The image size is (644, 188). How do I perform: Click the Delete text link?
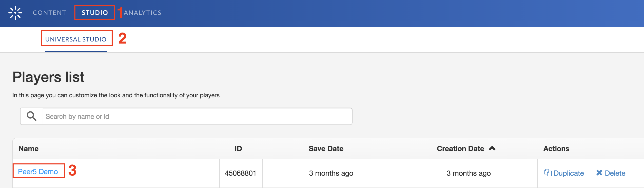coord(615,173)
